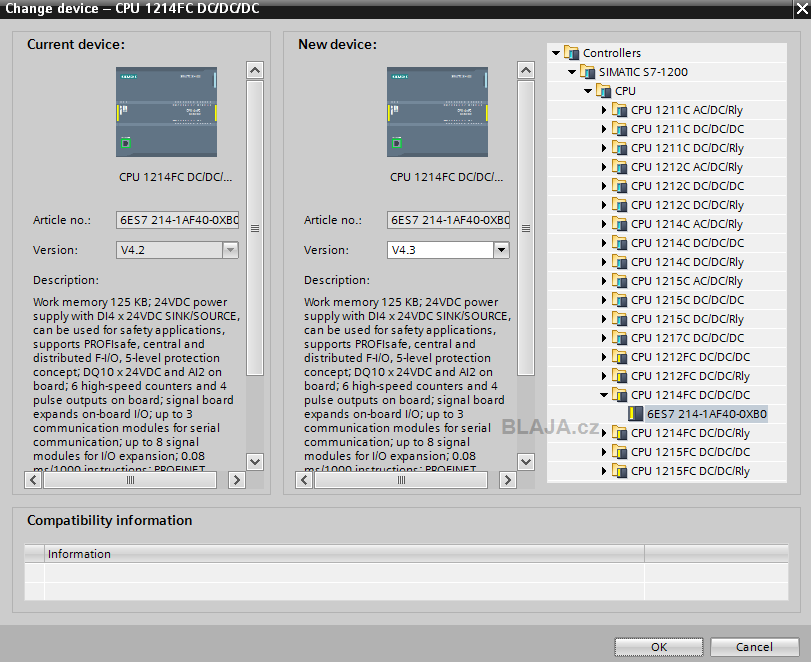Click the current device Article no. field

tap(177, 220)
